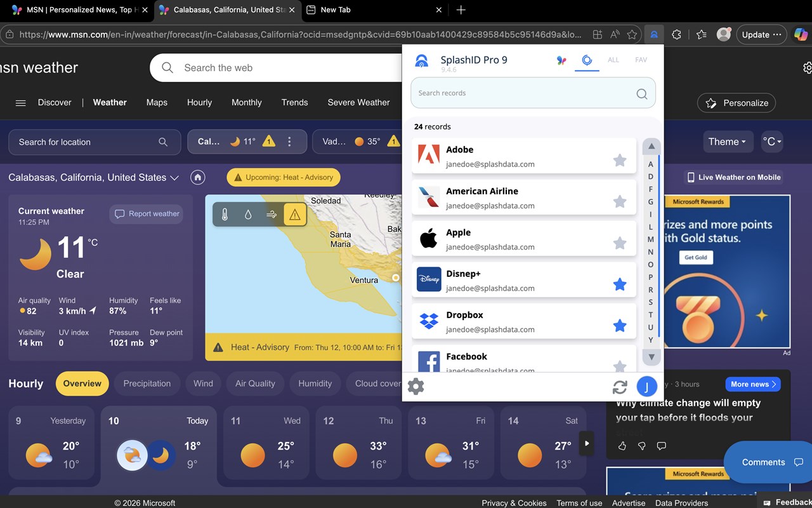Image resolution: width=812 pixels, height=508 pixels.
Task: Click the Report weather button
Action: tap(147, 214)
